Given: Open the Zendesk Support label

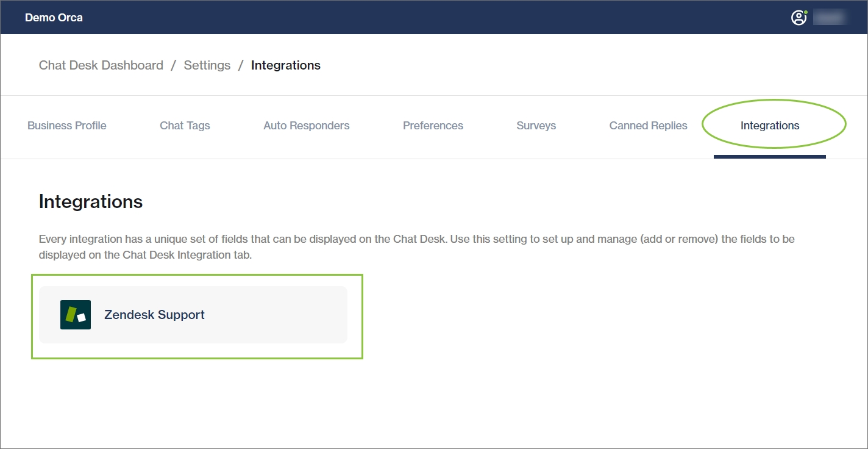Looking at the screenshot, I should pyautogui.click(x=154, y=315).
